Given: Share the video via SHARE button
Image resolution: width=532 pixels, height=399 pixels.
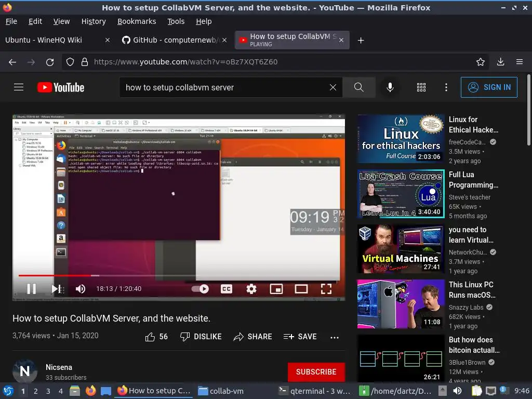Looking at the screenshot, I should pyautogui.click(x=253, y=337).
